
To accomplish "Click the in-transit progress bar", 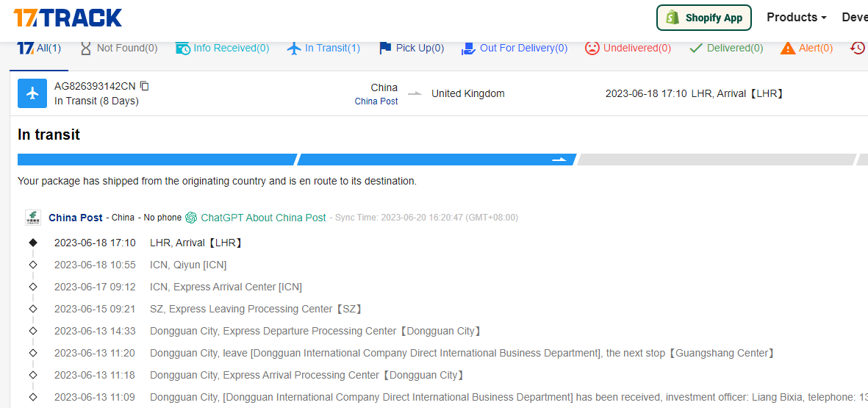I will tap(437, 160).
